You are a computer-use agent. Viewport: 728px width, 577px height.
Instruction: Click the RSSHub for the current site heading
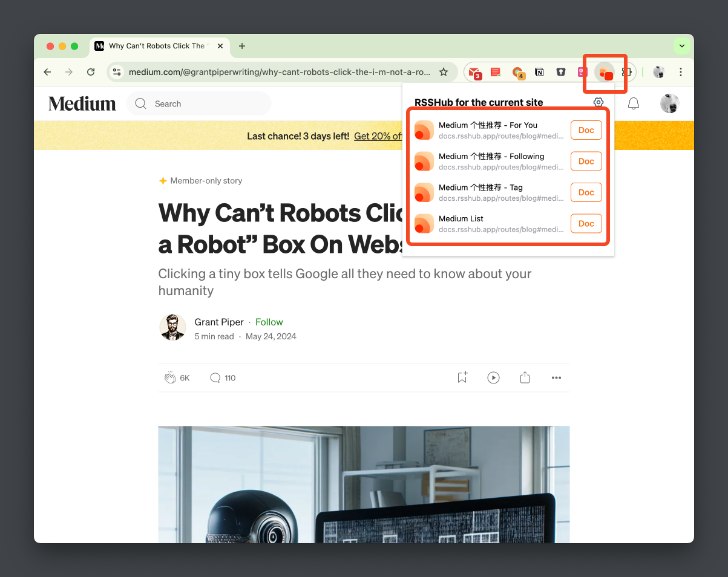(479, 102)
